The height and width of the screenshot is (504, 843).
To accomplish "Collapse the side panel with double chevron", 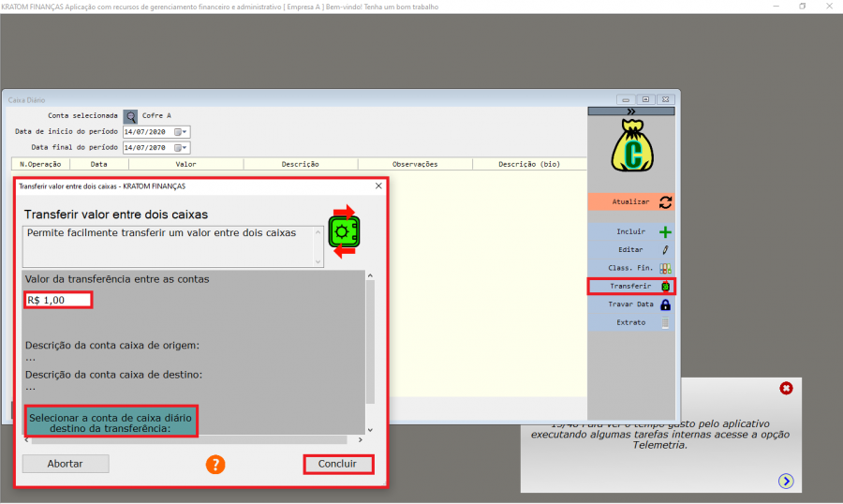I will [x=631, y=111].
